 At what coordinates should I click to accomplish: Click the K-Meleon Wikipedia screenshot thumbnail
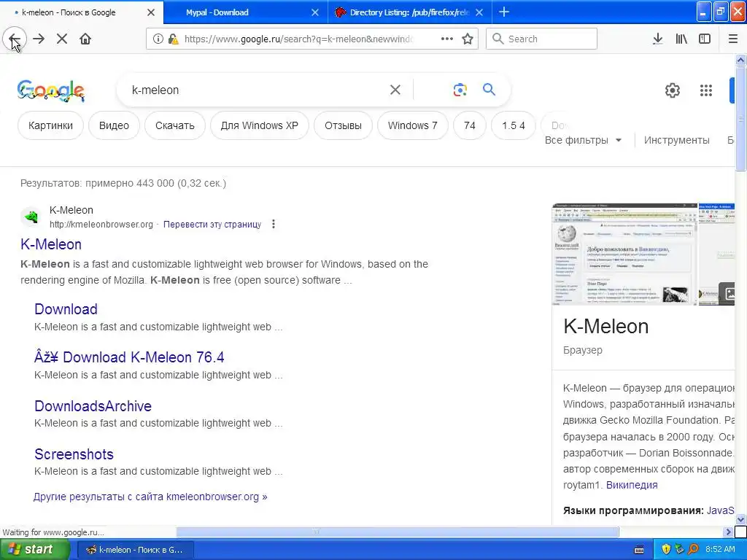tap(624, 254)
